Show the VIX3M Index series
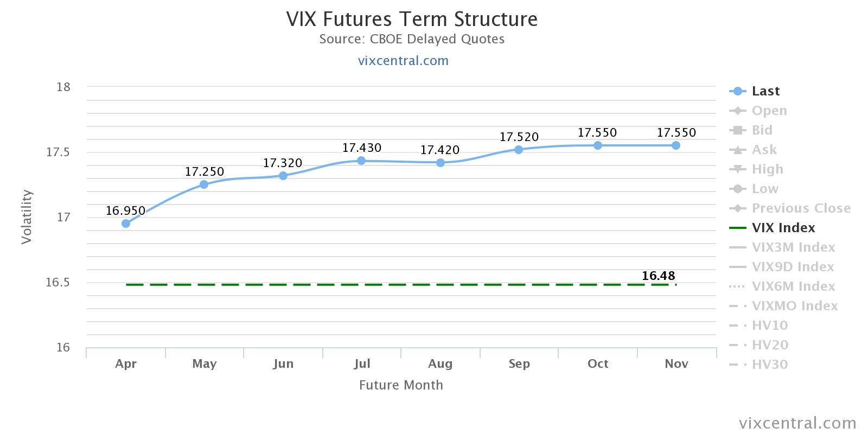Image resolution: width=868 pixels, height=434 pixels. pyautogui.click(x=793, y=247)
